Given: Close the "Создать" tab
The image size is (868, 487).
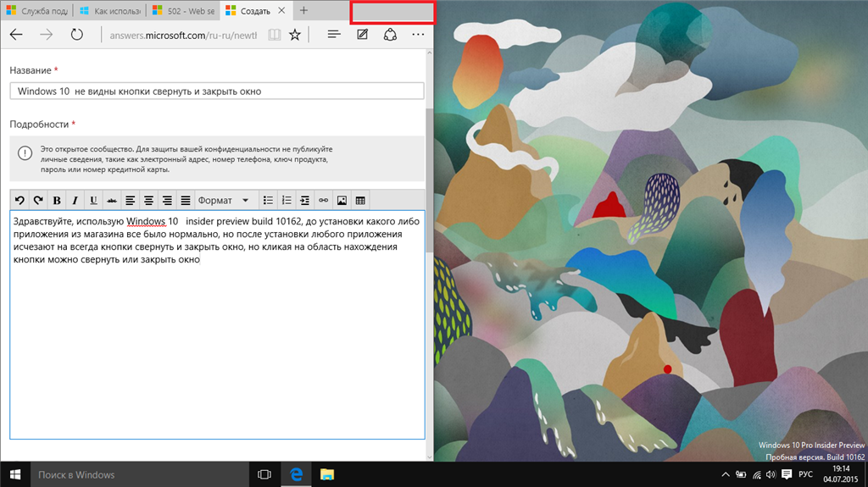Looking at the screenshot, I should (x=281, y=10).
